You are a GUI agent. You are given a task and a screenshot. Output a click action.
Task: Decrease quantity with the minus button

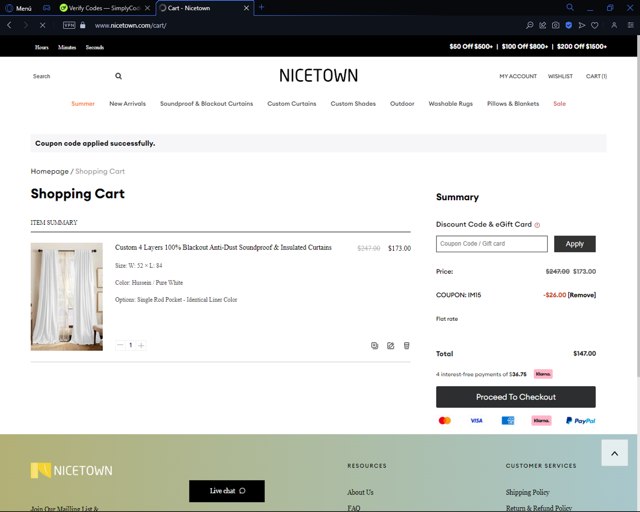pyautogui.click(x=120, y=345)
